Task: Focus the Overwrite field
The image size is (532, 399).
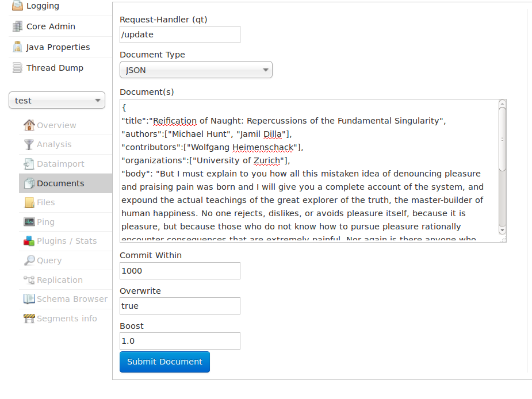Action: 180,306
